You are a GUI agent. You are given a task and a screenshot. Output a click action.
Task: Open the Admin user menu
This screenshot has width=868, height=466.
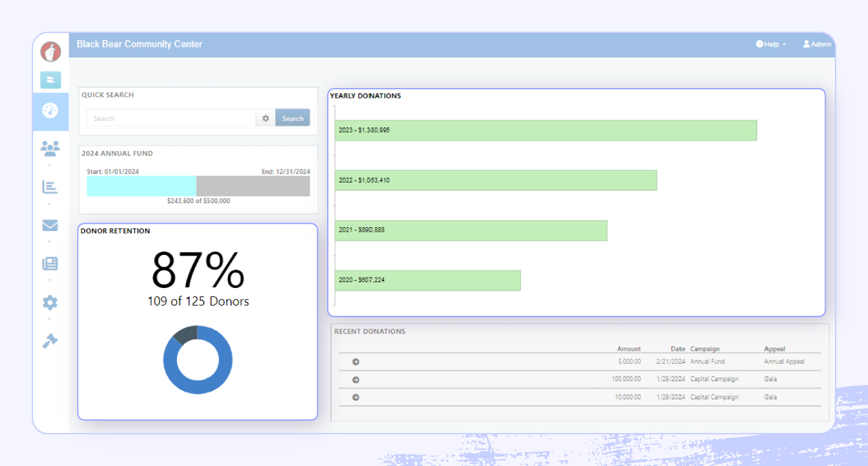(817, 45)
